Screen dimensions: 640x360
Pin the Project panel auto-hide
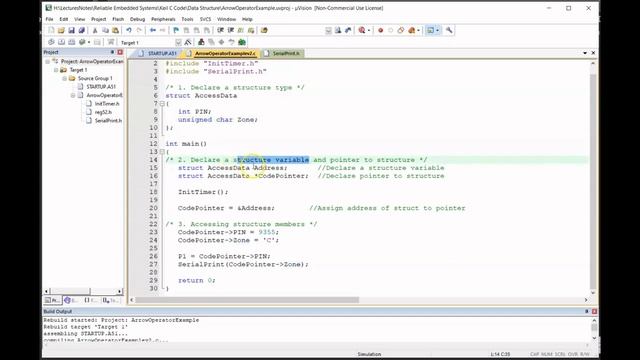[x=112, y=52]
